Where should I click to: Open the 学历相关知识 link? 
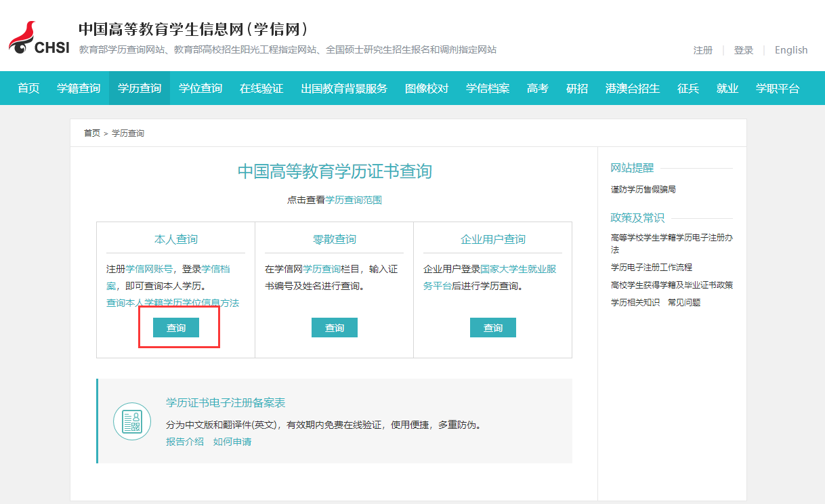(x=635, y=303)
